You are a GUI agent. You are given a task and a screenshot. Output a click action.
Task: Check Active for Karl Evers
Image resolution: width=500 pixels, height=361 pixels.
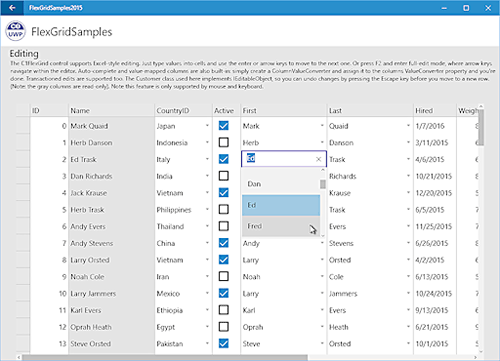223,310
